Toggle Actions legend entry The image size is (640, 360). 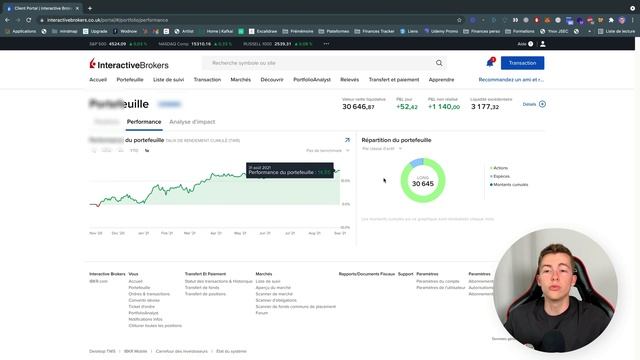[499, 168]
